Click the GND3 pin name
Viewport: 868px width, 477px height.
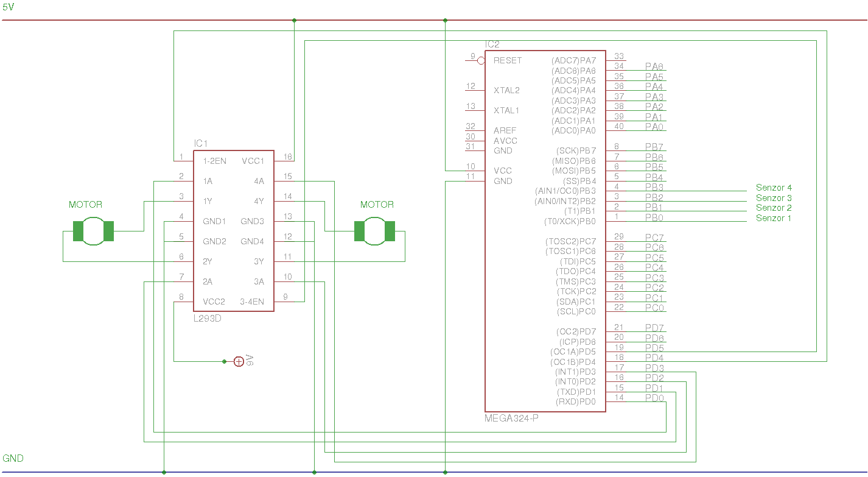tap(252, 221)
